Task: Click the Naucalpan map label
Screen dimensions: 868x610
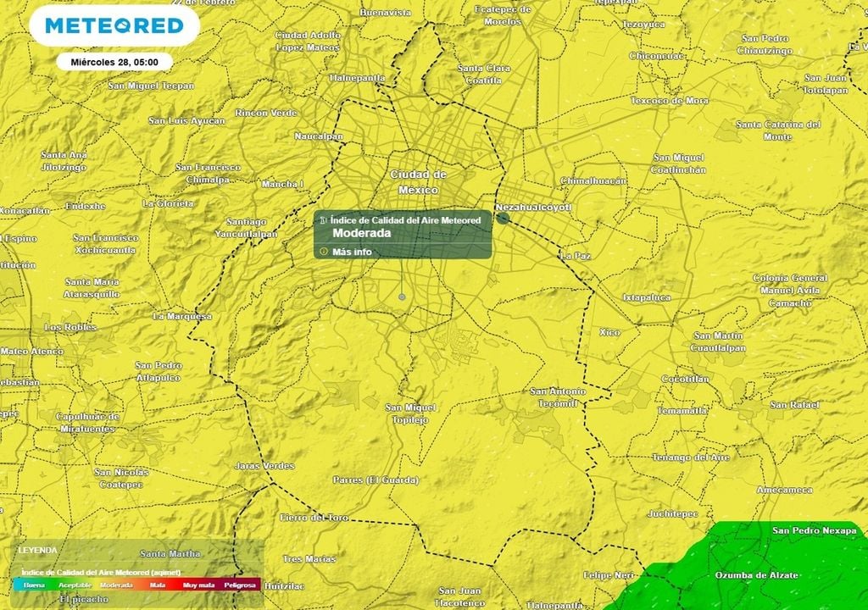Action: (319, 136)
